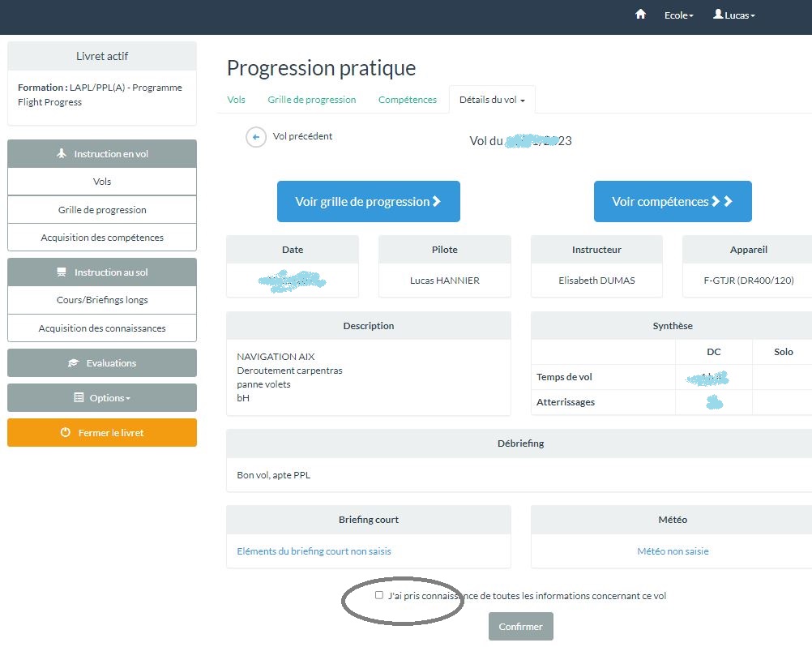Click the previous flight arrow icon
This screenshot has height=647, width=812.
pyautogui.click(x=256, y=137)
